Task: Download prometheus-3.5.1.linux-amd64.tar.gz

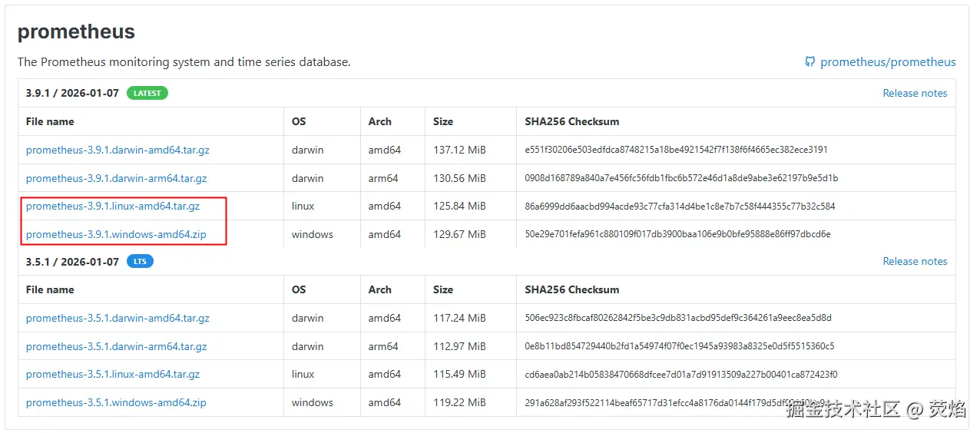Action: (x=113, y=374)
